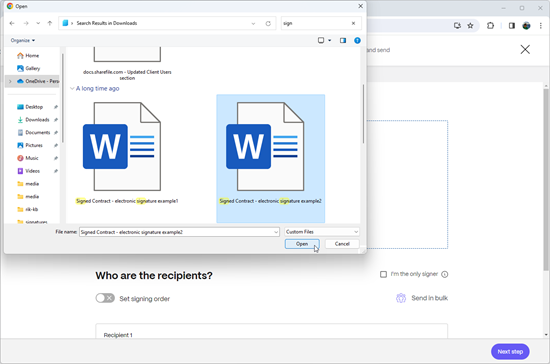This screenshot has height=364, width=550.
Task: Click the Next step button
Action: [510, 351]
